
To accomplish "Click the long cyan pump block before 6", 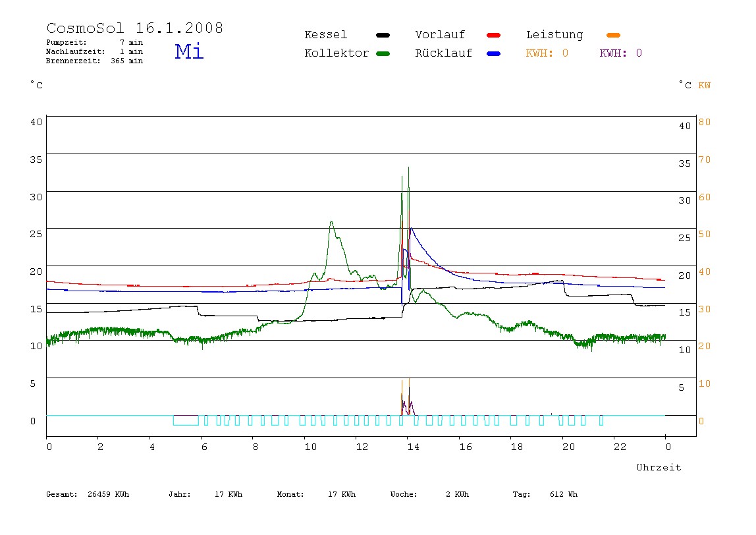I will [186, 420].
